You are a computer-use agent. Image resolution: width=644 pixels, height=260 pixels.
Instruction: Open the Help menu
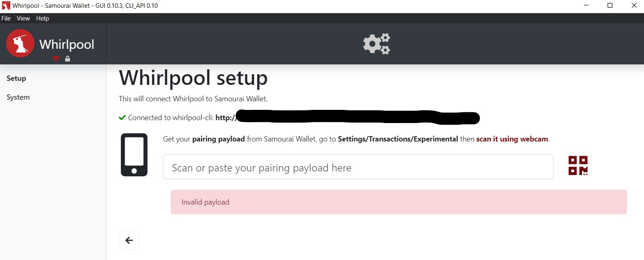click(x=43, y=18)
